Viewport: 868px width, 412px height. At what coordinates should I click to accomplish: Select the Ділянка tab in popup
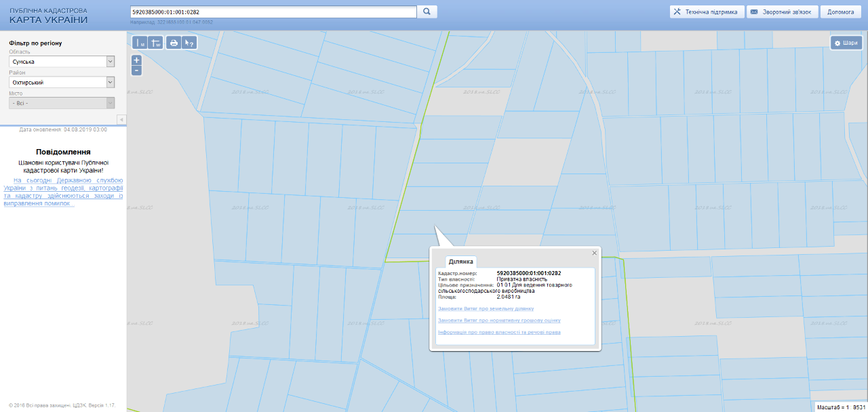pos(461,262)
